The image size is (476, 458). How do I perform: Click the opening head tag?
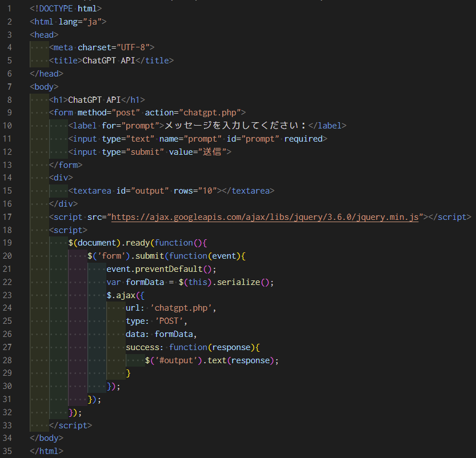click(x=44, y=35)
